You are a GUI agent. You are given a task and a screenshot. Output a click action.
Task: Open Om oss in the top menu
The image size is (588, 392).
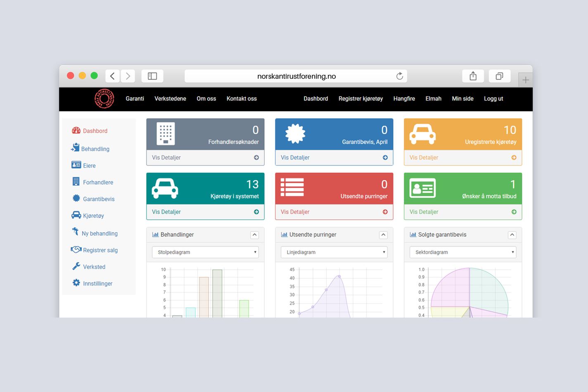click(206, 99)
